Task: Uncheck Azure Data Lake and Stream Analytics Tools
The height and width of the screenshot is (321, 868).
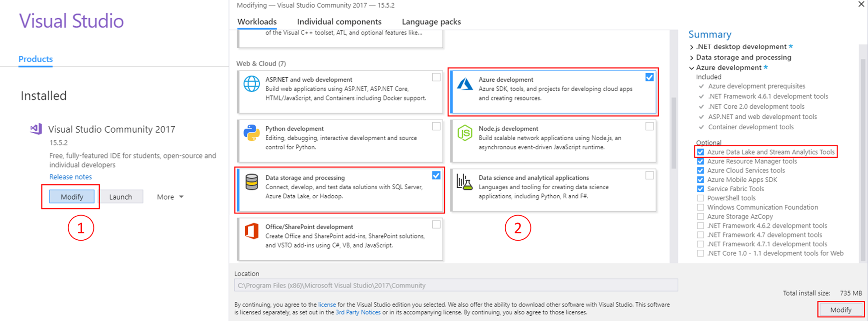Action: pos(701,152)
